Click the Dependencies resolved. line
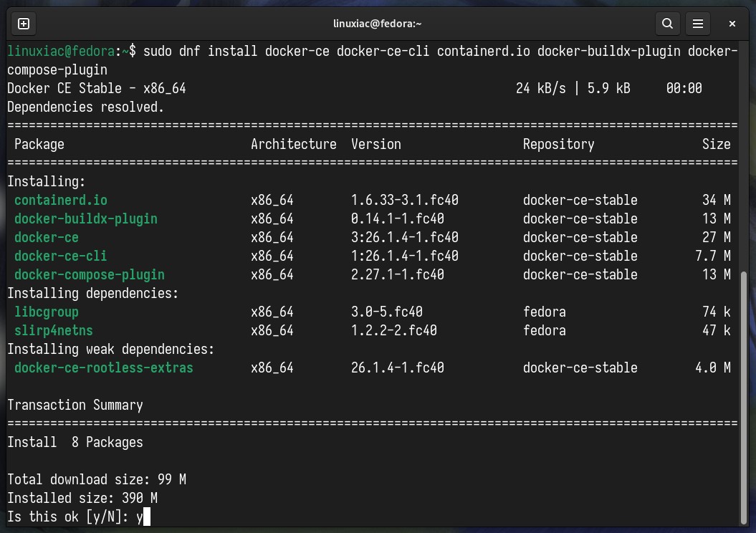This screenshot has height=533, width=756. (x=86, y=107)
